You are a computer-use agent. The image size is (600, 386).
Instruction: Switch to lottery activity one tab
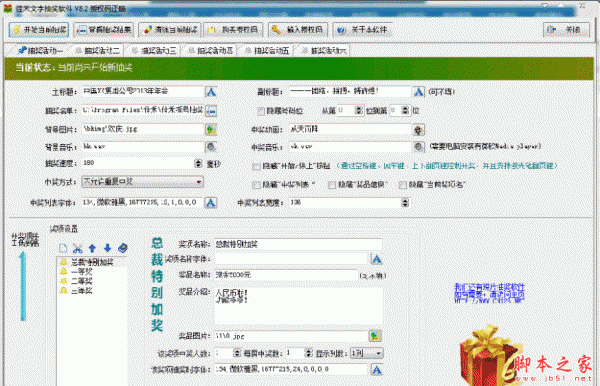[x=40, y=50]
